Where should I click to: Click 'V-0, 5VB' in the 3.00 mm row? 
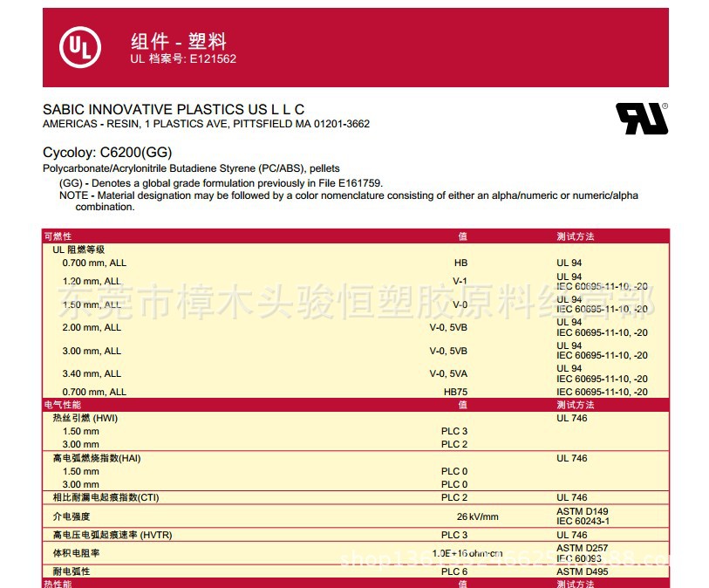(x=448, y=351)
